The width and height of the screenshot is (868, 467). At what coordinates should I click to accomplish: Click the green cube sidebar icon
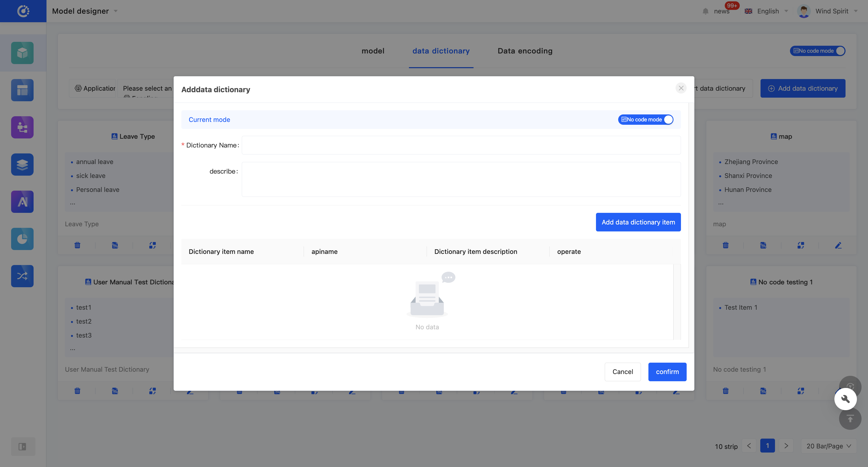(x=22, y=53)
